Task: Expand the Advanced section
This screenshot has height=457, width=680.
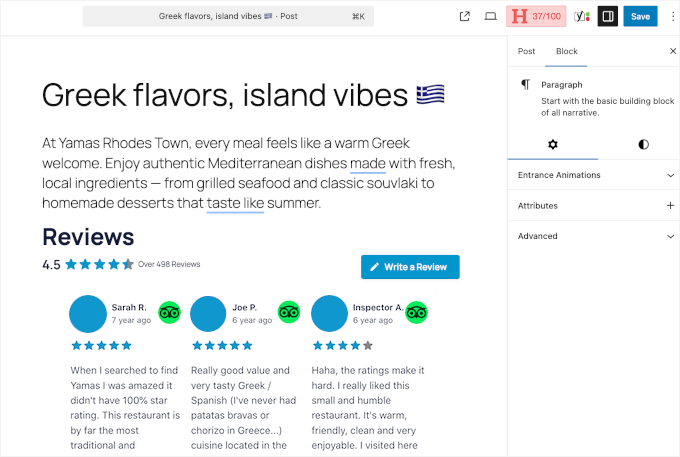Action: pos(593,236)
